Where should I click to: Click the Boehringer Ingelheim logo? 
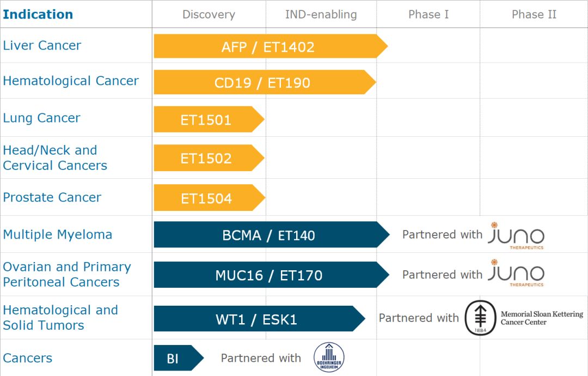click(329, 357)
